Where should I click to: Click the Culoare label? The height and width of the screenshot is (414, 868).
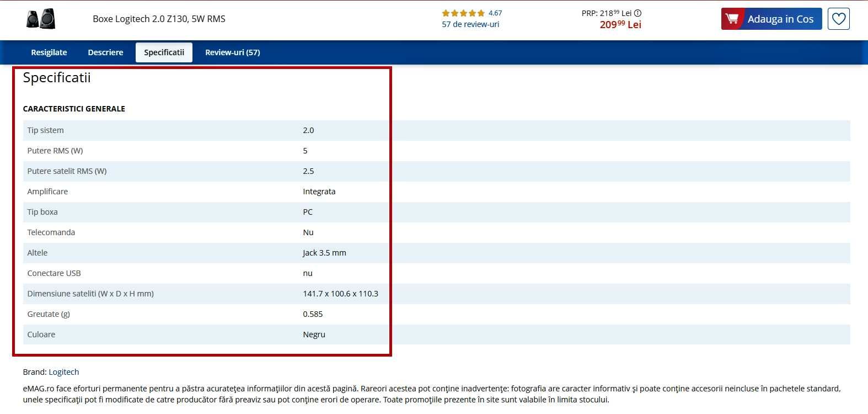point(41,335)
